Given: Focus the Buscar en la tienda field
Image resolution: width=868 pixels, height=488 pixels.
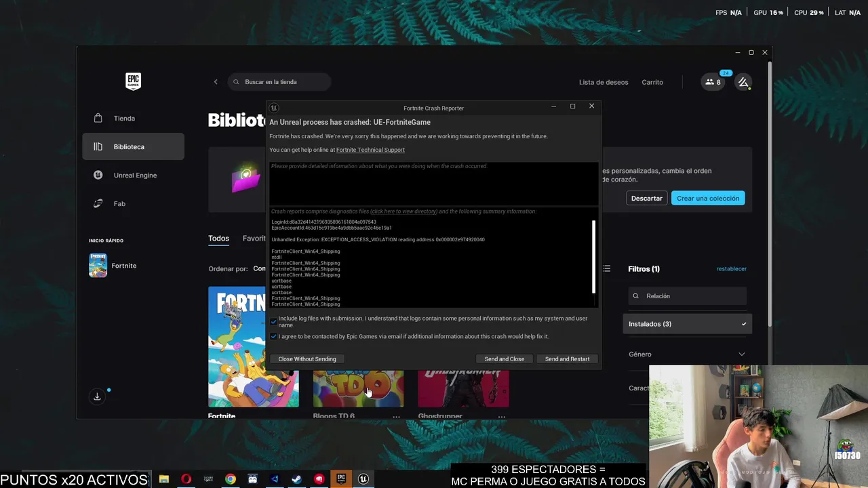Looking at the screenshot, I should pos(279,82).
